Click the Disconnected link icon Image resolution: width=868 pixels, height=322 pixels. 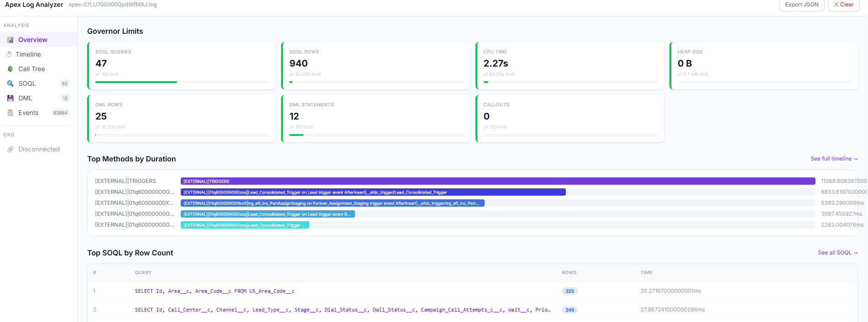10,149
